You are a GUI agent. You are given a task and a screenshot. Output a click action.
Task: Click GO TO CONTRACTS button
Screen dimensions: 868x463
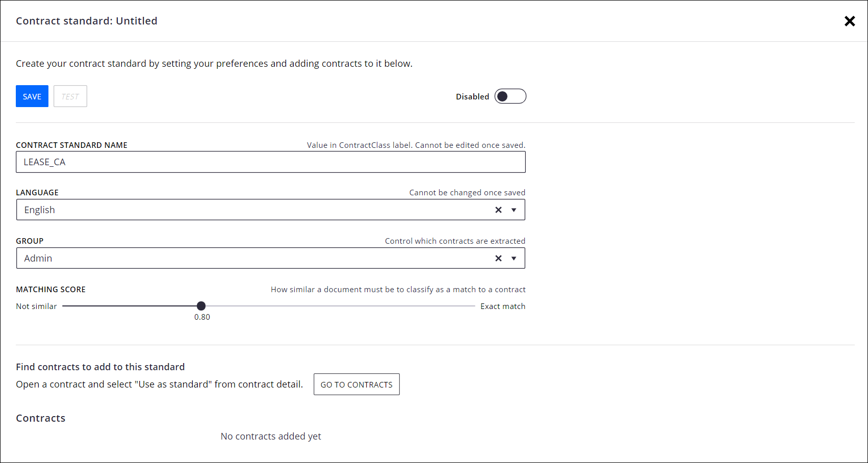coord(356,384)
